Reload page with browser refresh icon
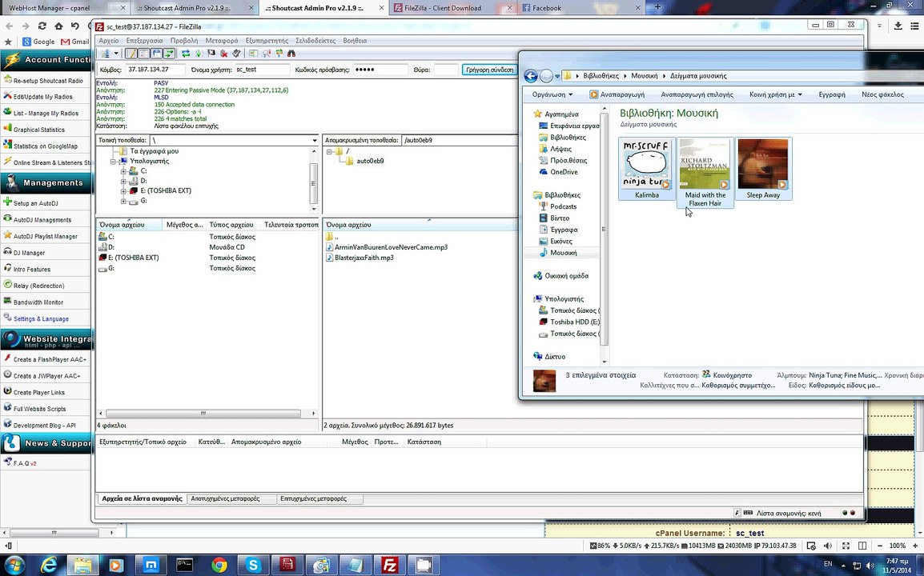 (42, 26)
